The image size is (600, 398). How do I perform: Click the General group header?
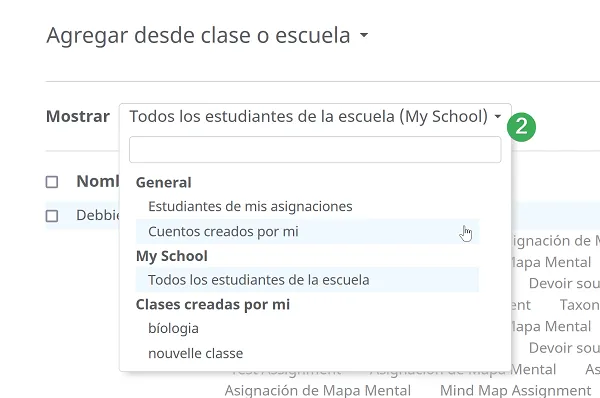[x=163, y=183]
